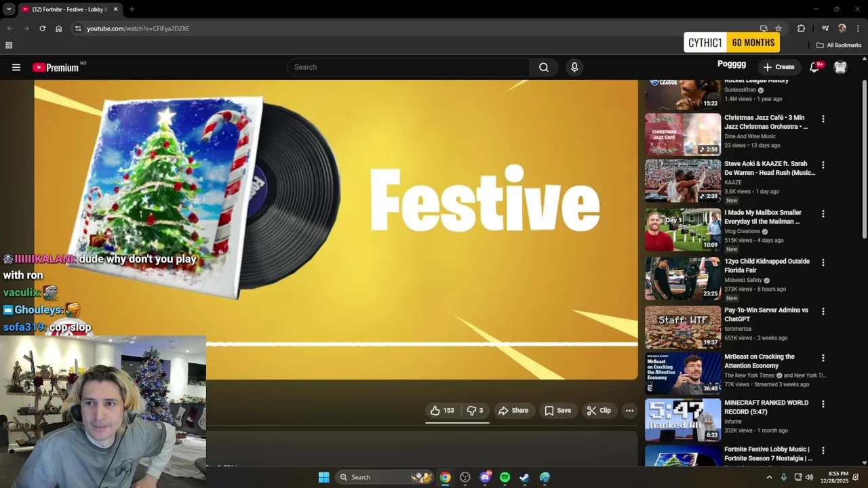Open Chrome extensions puzzle icon

pos(801,28)
